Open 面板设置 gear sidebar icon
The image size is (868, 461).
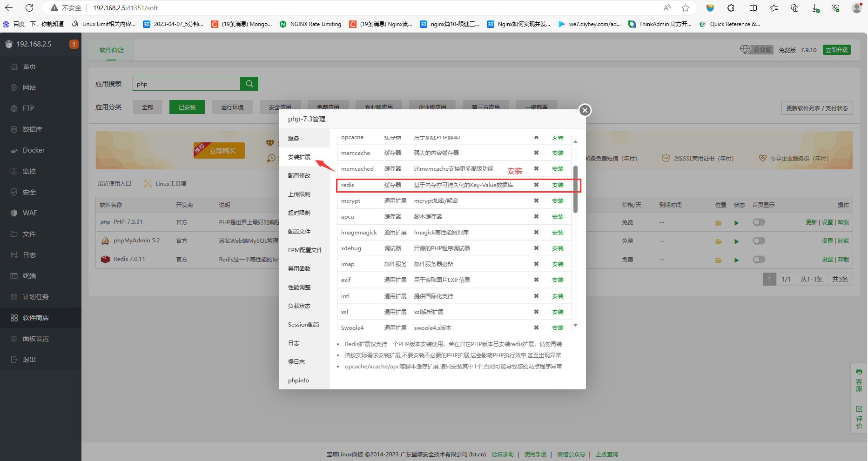pos(14,339)
